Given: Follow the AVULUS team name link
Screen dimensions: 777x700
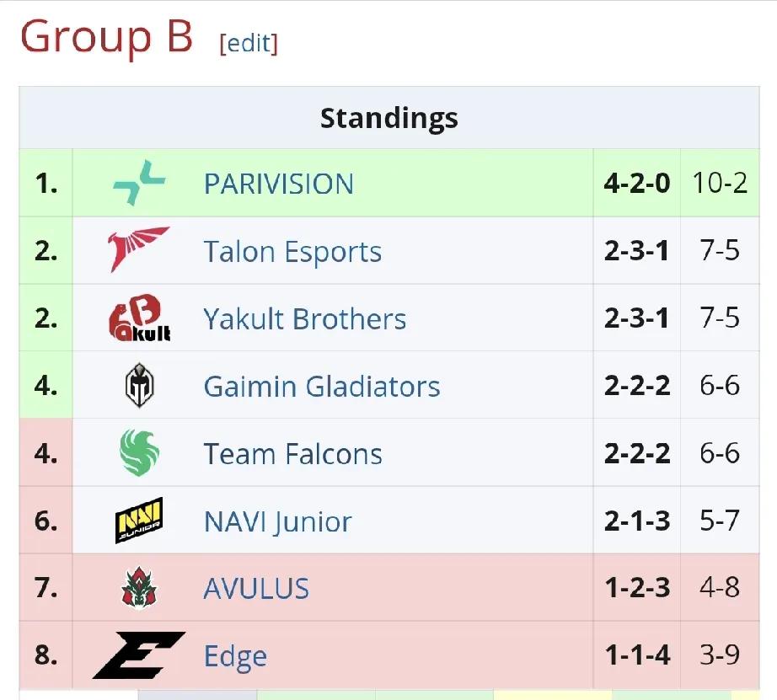Looking at the screenshot, I should pos(257,589).
